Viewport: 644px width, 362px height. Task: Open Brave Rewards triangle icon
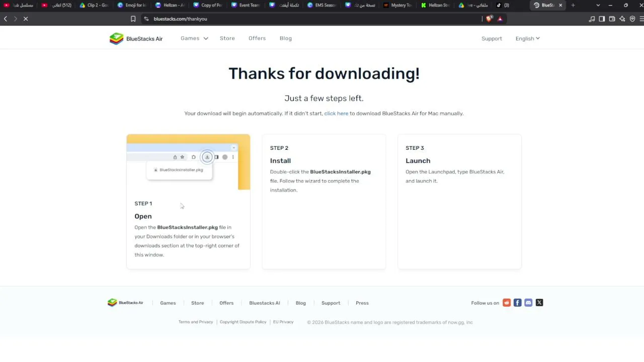(x=500, y=19)
